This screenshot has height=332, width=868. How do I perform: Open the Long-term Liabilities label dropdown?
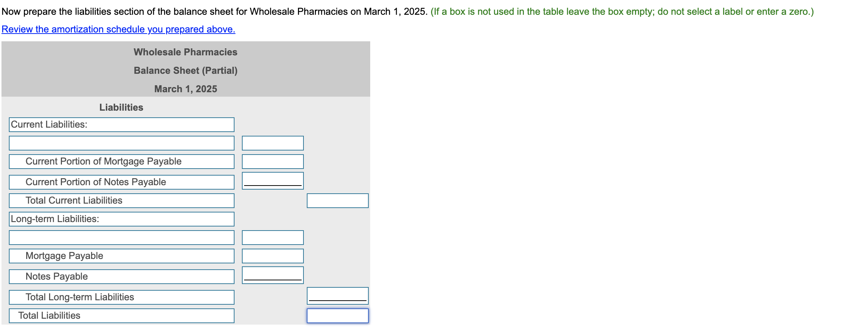click(122, 219)
